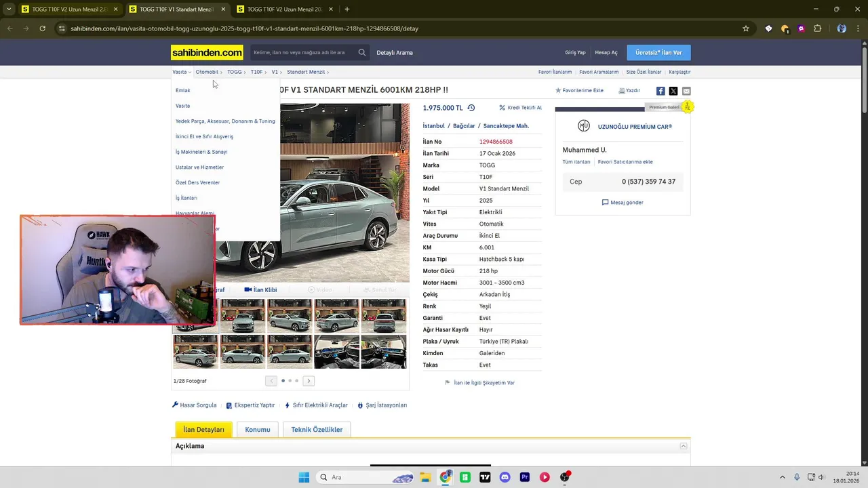This screenshot has width=868, height=488.
Task: Click Ücretsiz İlan Ver button
Action: point(658,52)
